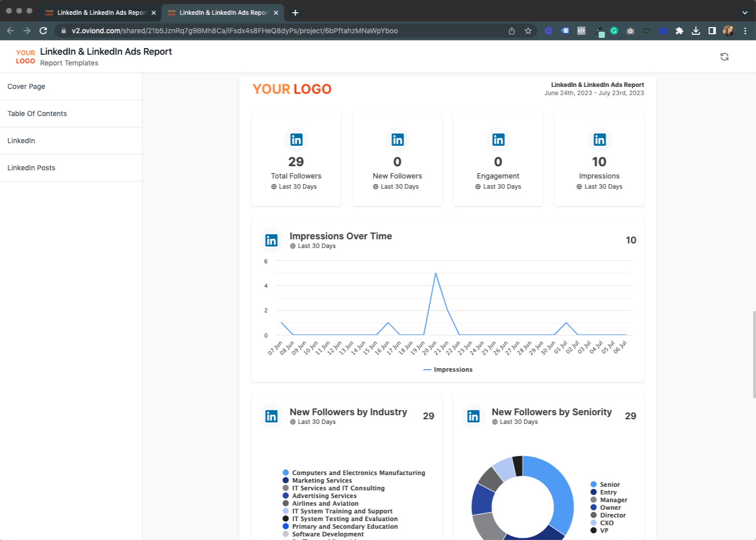Go to the LinkedIn sidebar section
Image resolution: width=756 pixels, height=540 pixels.
pos(71,141)
